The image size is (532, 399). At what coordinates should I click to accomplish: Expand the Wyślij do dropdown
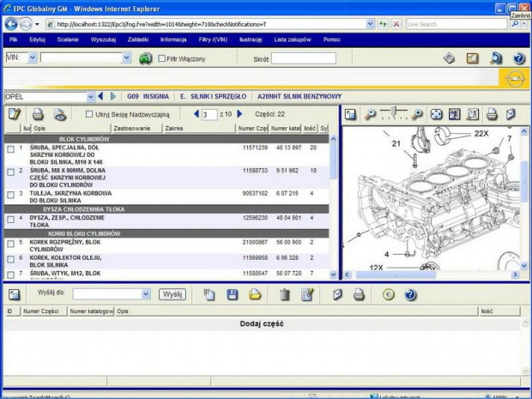pyautogui.click(x=146, y=294)
